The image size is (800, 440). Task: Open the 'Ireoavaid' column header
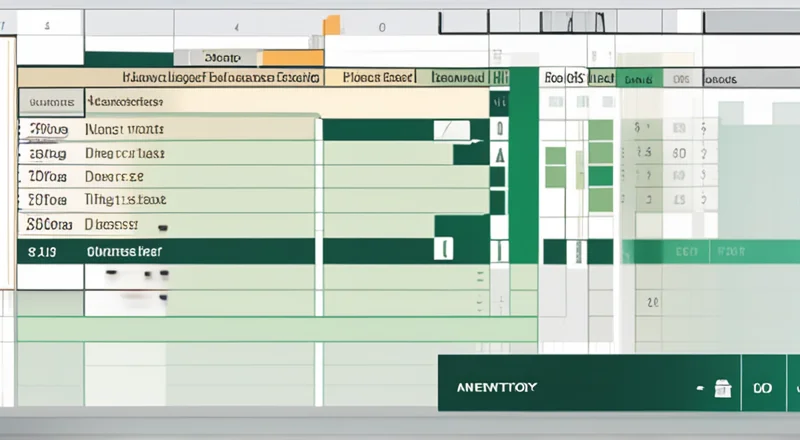click(458, 77)
